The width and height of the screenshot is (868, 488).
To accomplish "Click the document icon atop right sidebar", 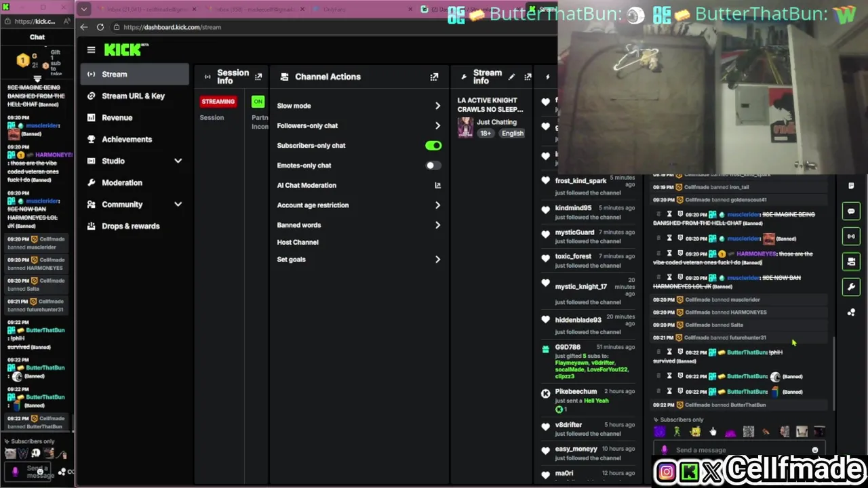I will coord(851,186).
